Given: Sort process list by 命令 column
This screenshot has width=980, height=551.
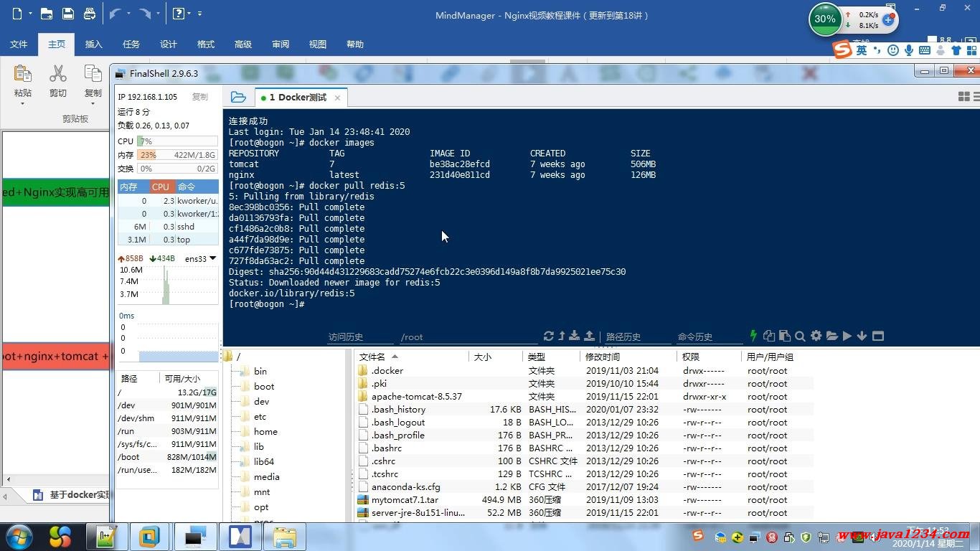Looking at the screenshot, I should click(196, 187).
